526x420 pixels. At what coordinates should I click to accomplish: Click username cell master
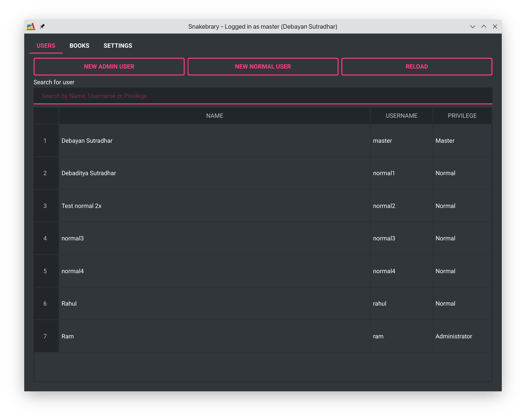click(x=401, y=140)
